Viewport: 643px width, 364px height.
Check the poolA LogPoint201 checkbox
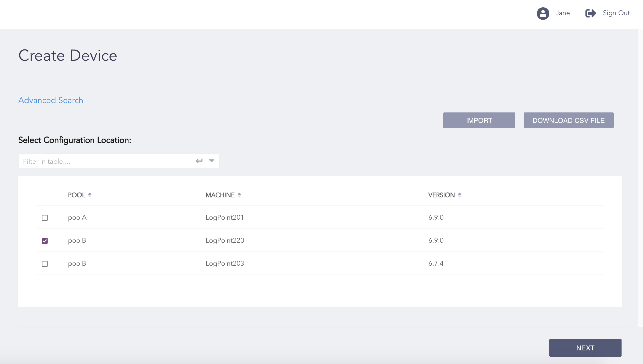coord(45,218)
